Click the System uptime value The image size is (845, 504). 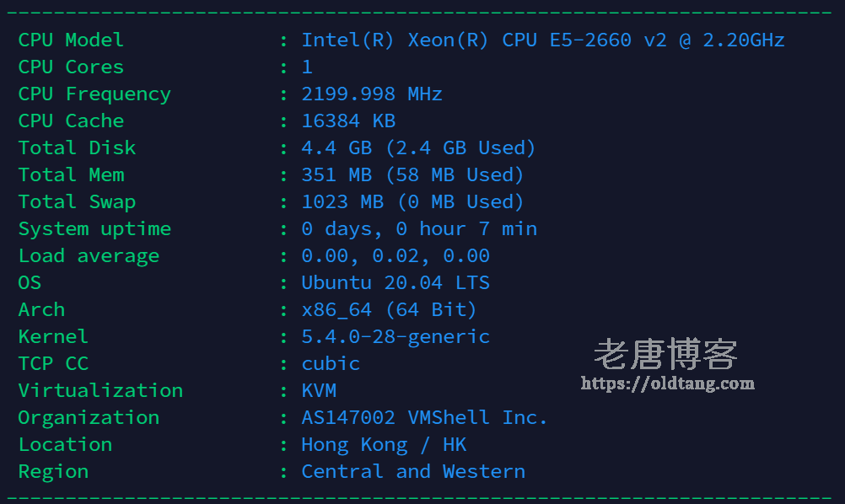(x=419, y=229)
